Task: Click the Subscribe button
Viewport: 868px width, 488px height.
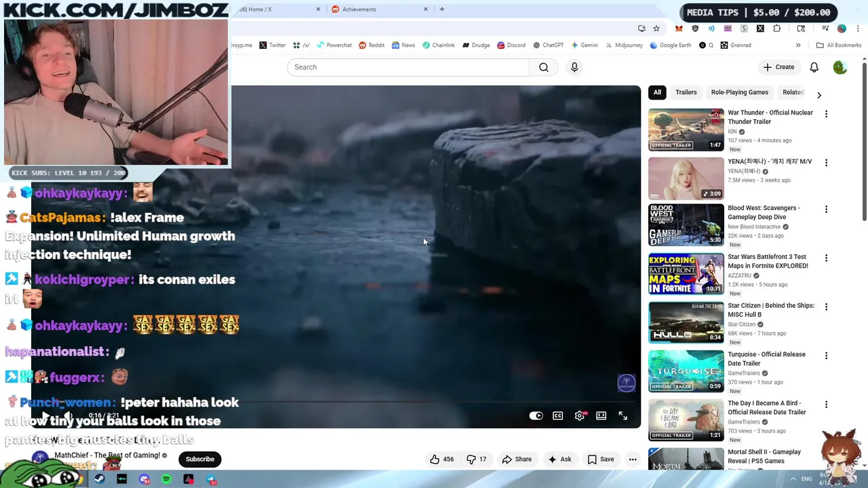Action: (x=200, y=459)
